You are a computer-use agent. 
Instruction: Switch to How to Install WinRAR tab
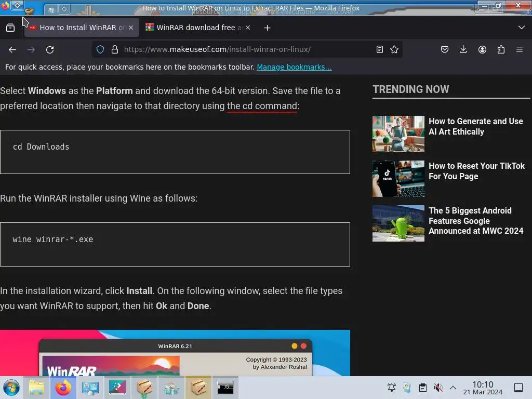pyautogui.click(x=82, y=28)
